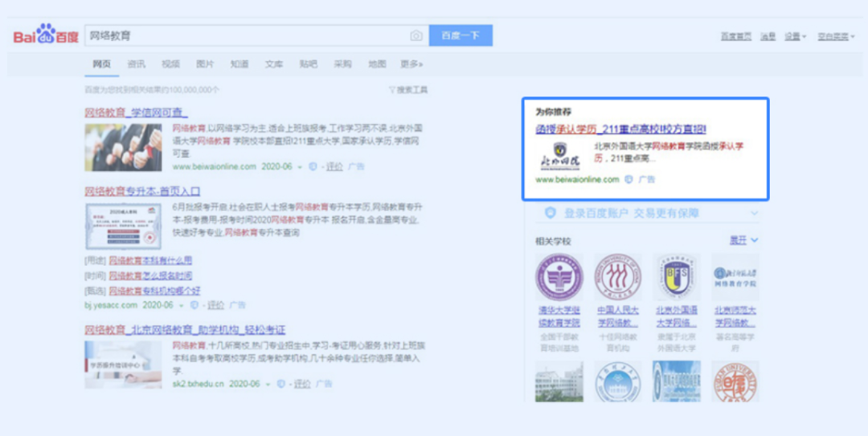The image size is (868, 436).
Task: Open ad 函授承认学历_211重点高校!校方直招!
Action: point(620,129)
